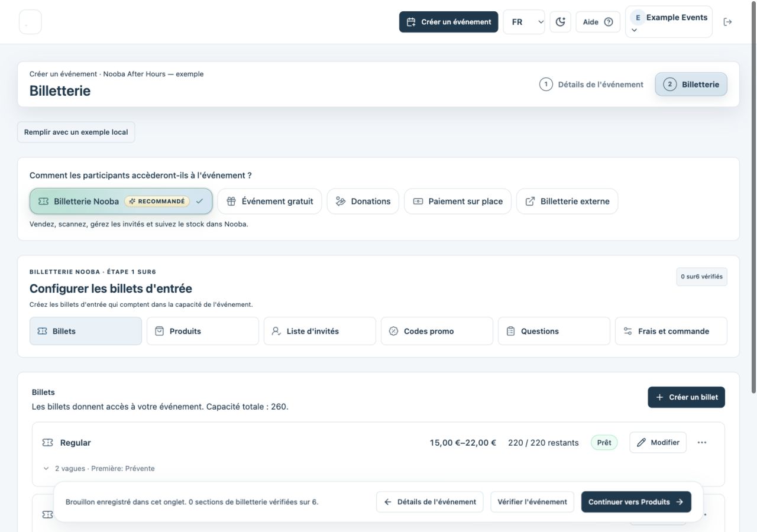Click the 15,00 €–22,00 € price text
Image resolution: width=757 pixels, height=532 pixels.
463,443
